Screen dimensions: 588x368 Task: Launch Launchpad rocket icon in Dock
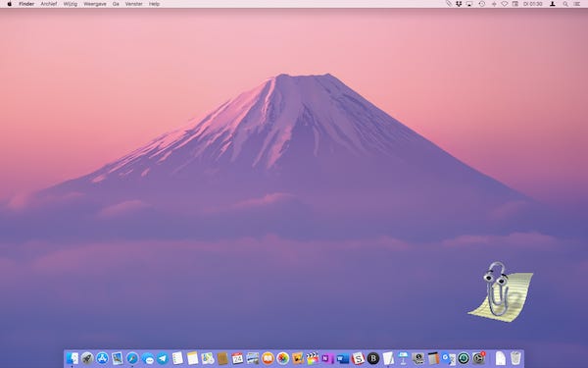(x=87, y=358)
